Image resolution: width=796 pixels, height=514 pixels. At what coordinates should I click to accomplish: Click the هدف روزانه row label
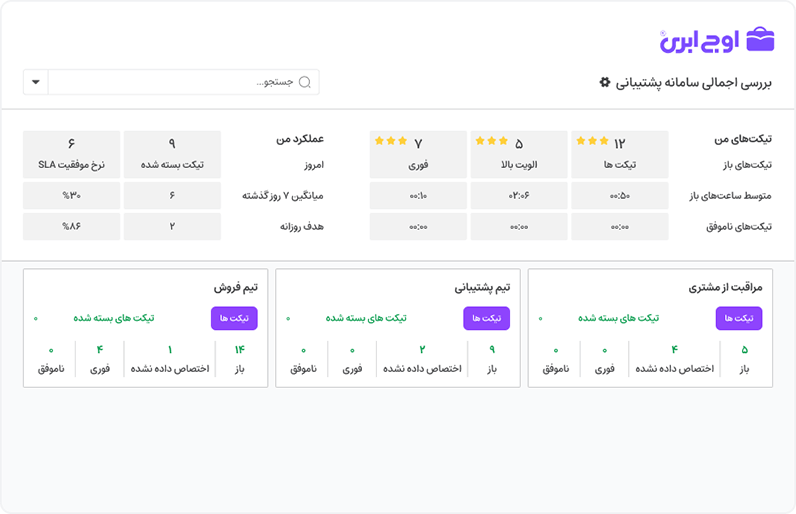(302, 227)
